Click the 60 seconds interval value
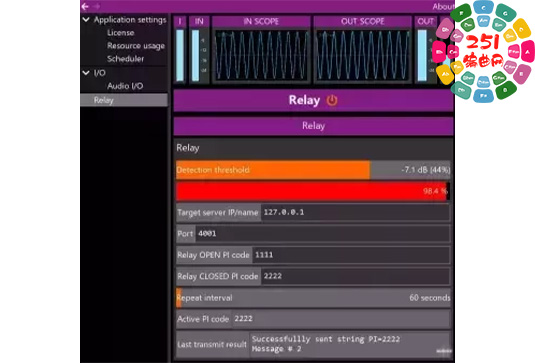This screenshot has height=363, width=535. coord(430,298)
